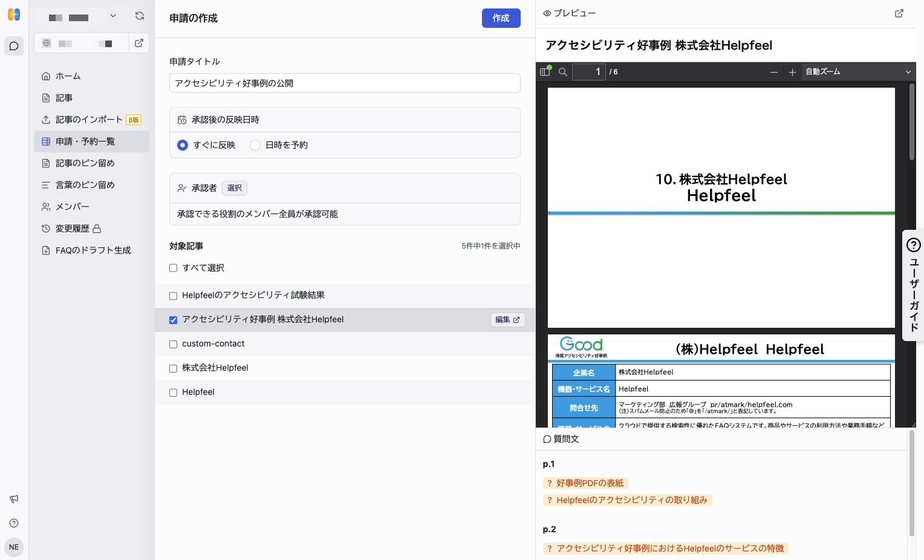Toggle the PDF sidebar panel
The width and height of the screenshot is (924, 560).
[545, 71]
